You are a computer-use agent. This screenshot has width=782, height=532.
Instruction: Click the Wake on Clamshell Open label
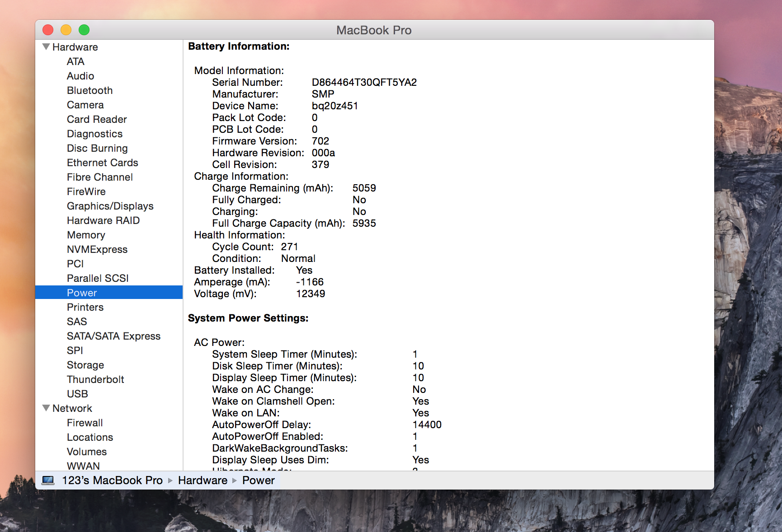click(x=273, y=401)
